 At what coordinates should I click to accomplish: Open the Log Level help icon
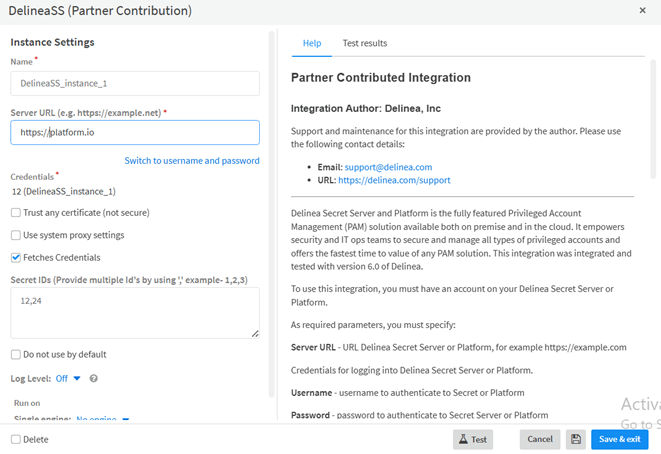93,379
